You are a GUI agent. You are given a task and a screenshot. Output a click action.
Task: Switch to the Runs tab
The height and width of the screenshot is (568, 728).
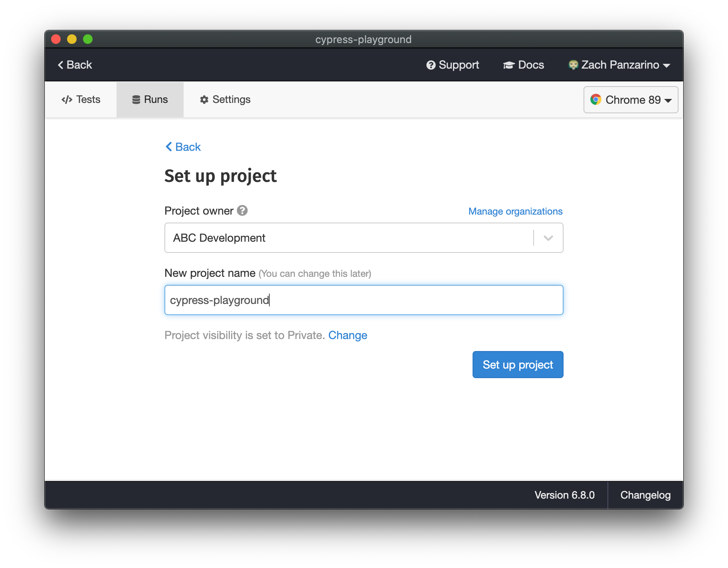pyautogui.click(x=150, y=99)
